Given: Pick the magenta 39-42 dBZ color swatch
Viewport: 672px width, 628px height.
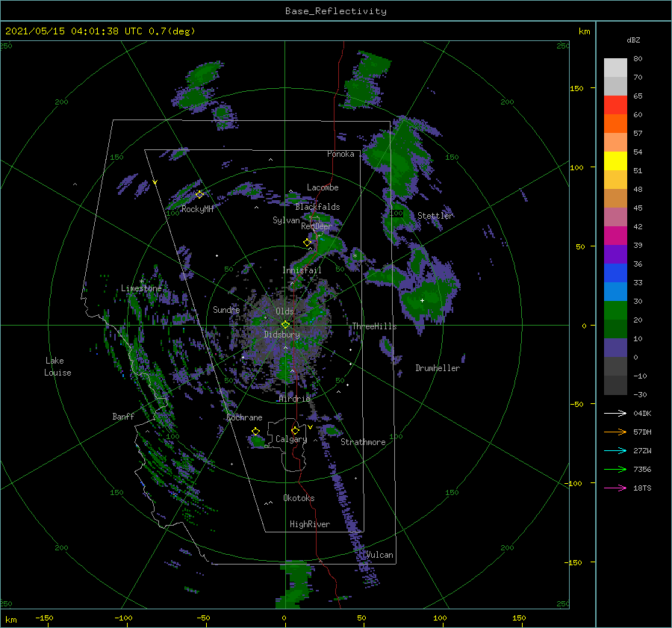Looking at the screenshot, I should (615, 236).
